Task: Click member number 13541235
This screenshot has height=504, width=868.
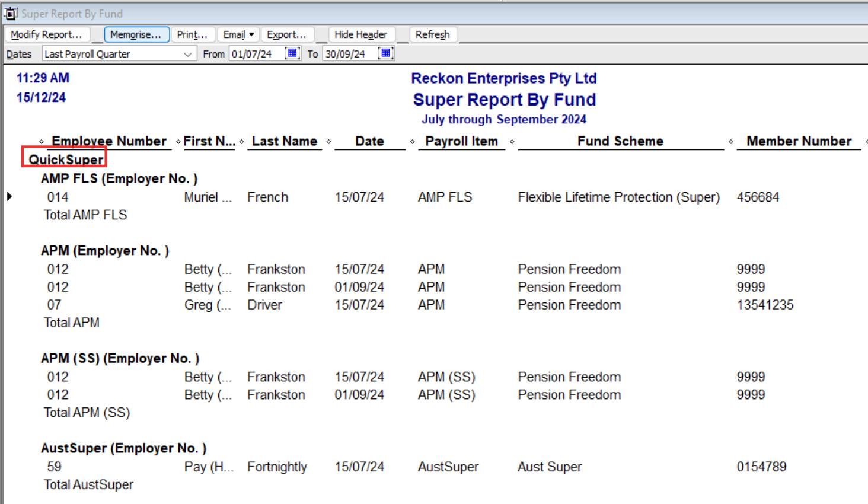Action: pos(765,305)
